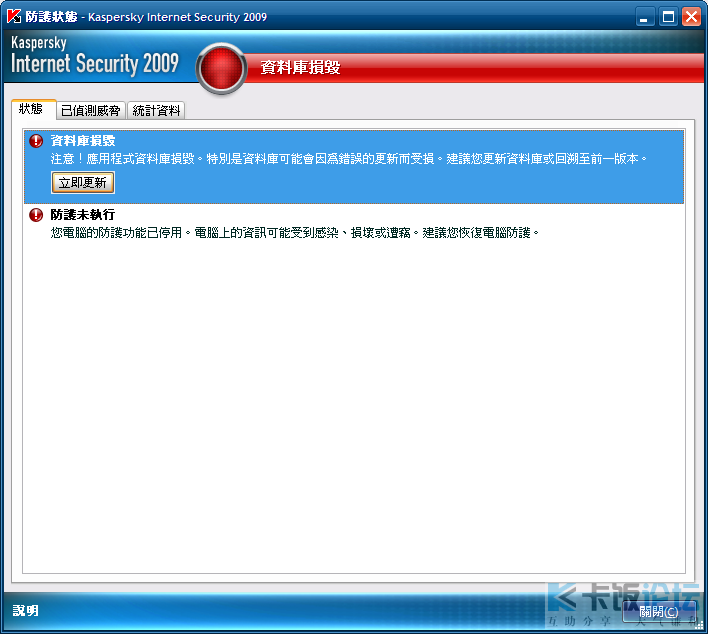Open the 已偵測威脅 tab
The image size is (708, 634).
point(90,110)
